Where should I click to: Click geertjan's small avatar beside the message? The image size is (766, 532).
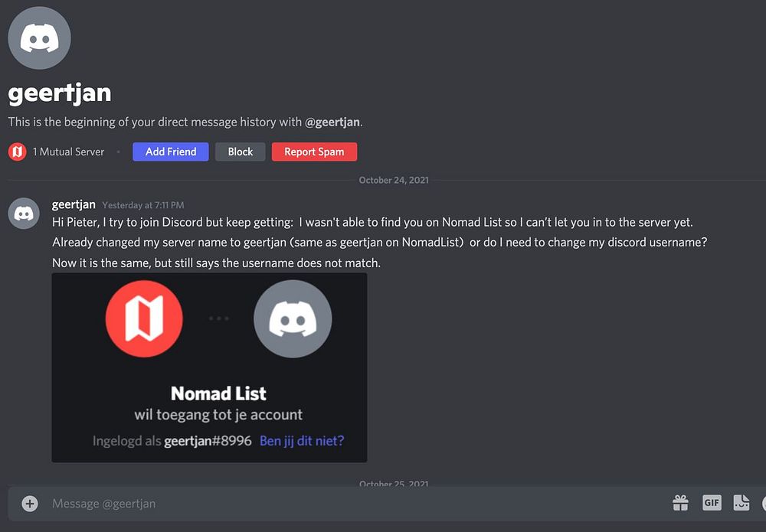(24, 213)
